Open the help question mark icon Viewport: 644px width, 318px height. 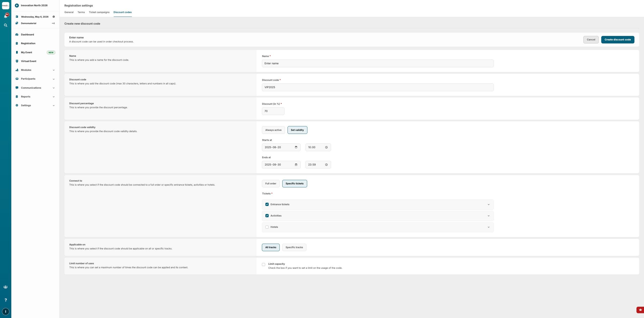click(6, 300)
